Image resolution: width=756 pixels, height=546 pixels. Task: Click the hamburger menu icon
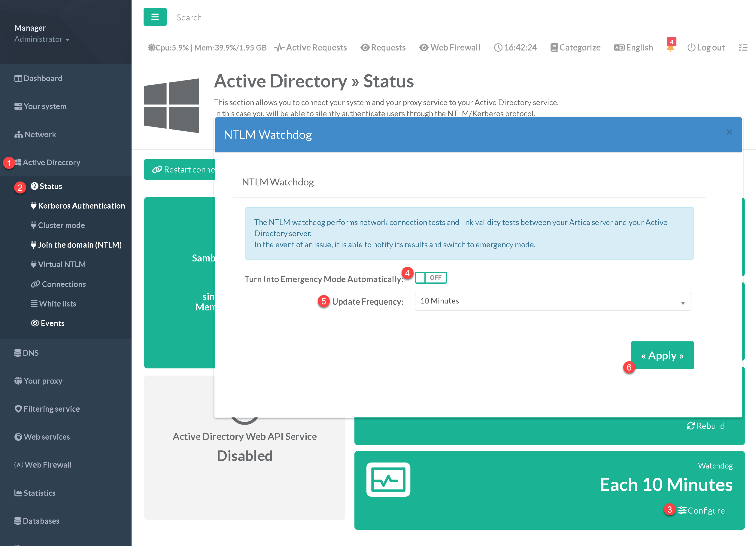[155, 17]
